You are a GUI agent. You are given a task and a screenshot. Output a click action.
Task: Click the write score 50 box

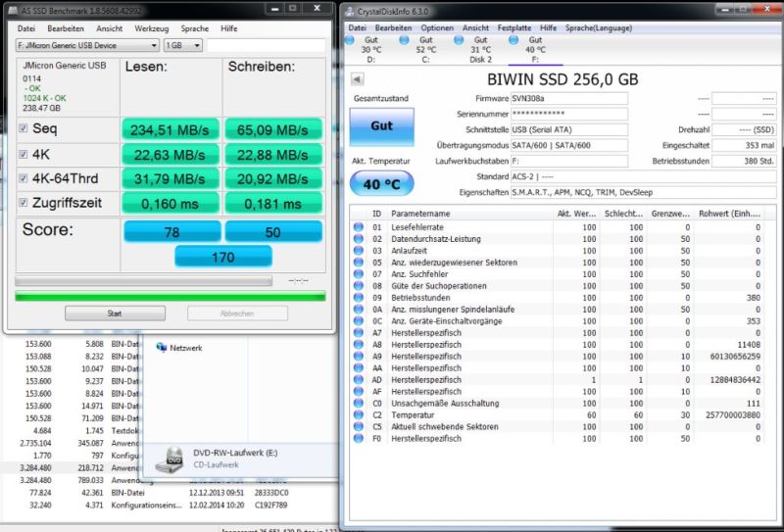point(273,232)
